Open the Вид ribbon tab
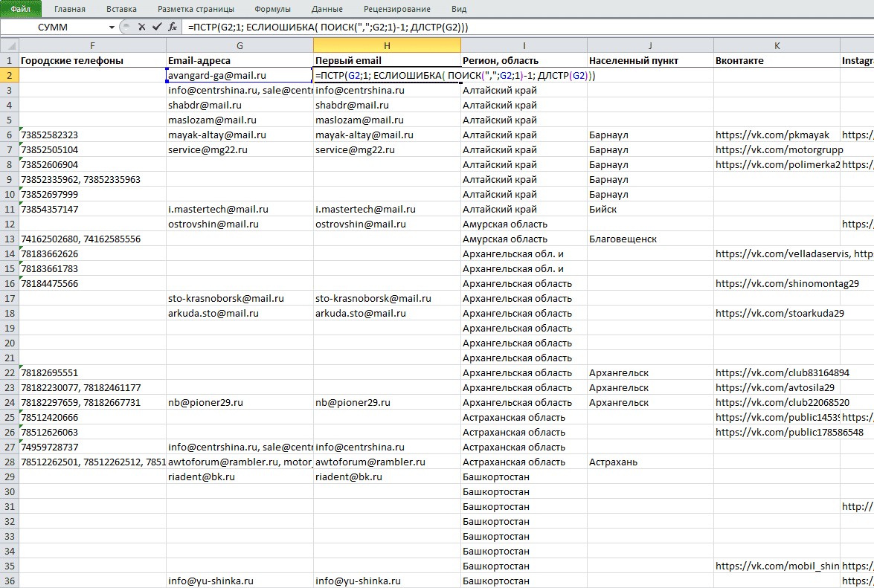Viewport: 874px width, 588px height. pyautogui.click(x=459, y=9)
